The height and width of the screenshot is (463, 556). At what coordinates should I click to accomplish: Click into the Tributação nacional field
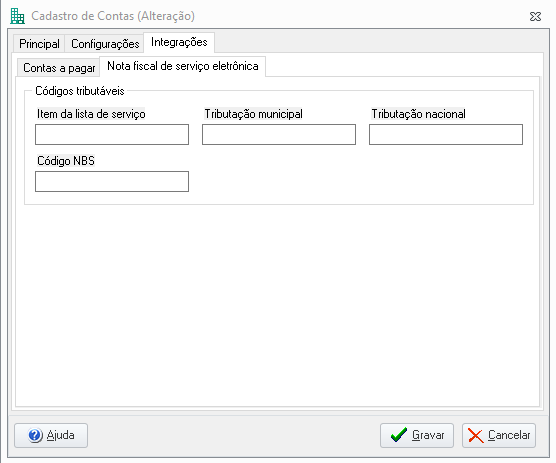(x=446, y=134)
